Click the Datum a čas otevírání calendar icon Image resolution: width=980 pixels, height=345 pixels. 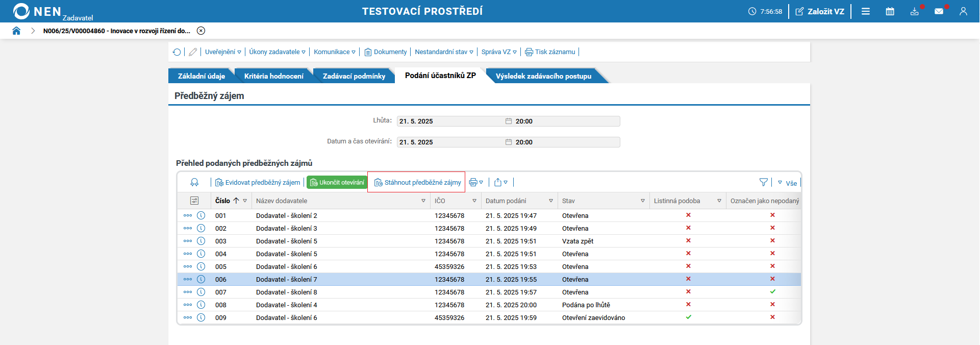click(x=509, y=142)
